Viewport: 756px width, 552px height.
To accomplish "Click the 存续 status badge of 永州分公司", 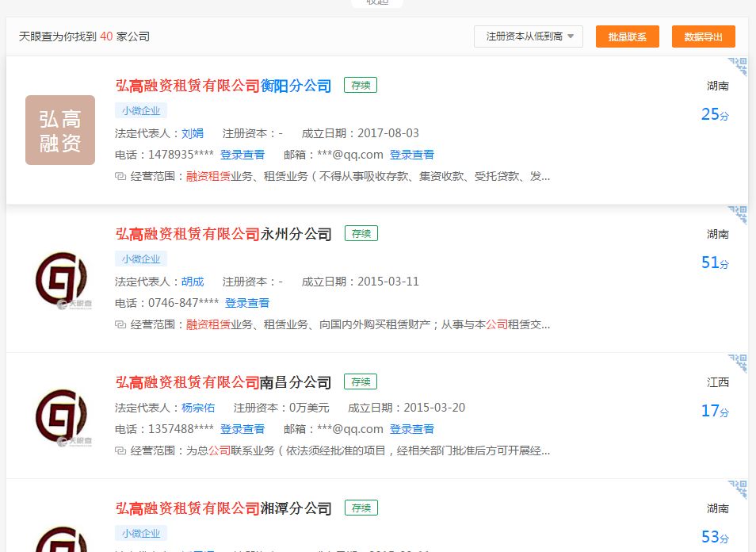I will [361, 233].
